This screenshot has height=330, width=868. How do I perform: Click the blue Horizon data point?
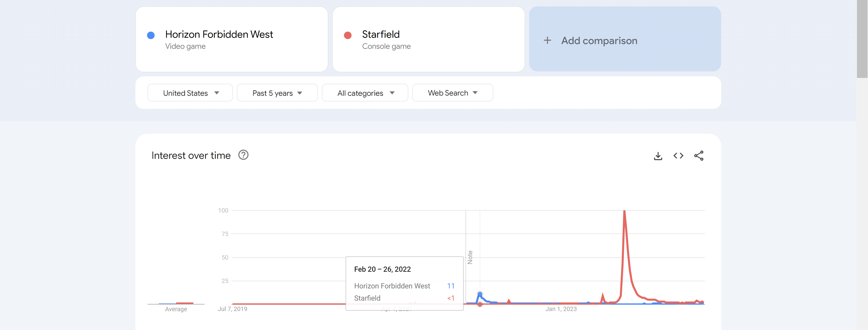(480, 294)
